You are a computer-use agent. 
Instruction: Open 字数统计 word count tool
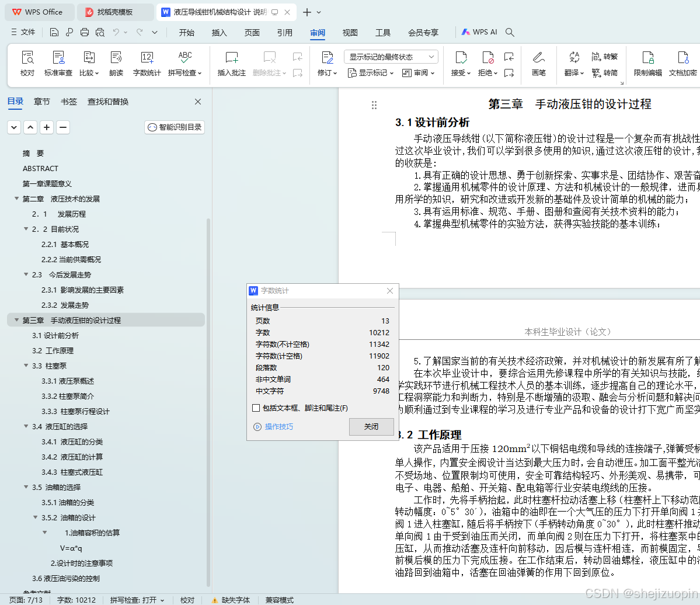click(x=147, y=63)
